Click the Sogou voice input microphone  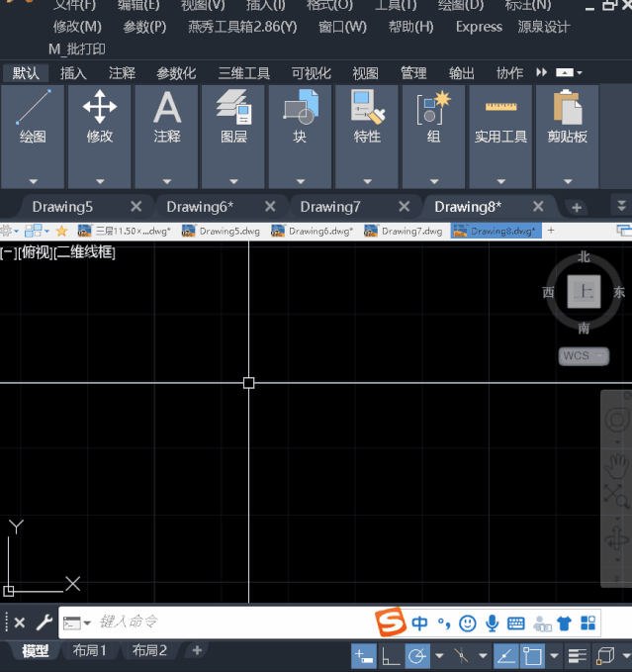pyautogui.click(x=492, y=624)
